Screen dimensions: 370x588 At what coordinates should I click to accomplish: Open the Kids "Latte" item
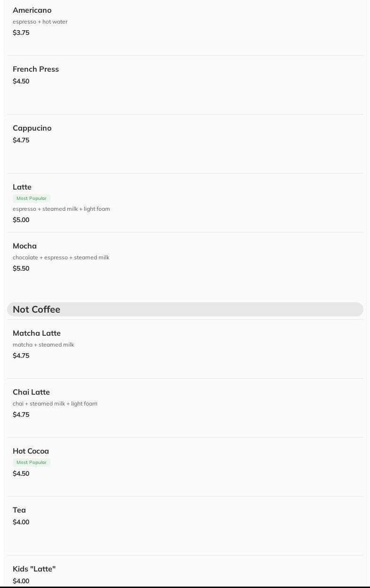34,569
